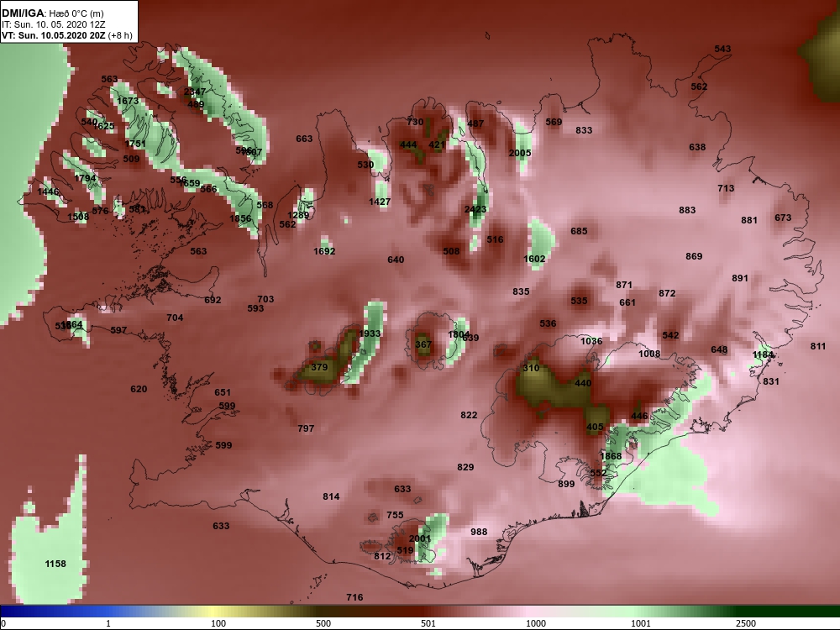This screenshot has height=630, width=840.
Task: Select the 501 label on the color scale
Action: 428,623
